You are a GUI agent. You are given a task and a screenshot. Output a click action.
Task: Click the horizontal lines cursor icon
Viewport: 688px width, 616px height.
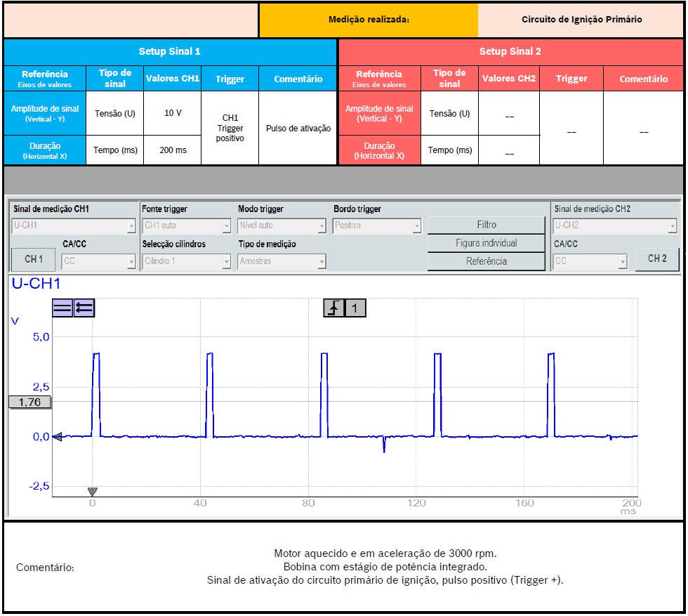point(62,308)
